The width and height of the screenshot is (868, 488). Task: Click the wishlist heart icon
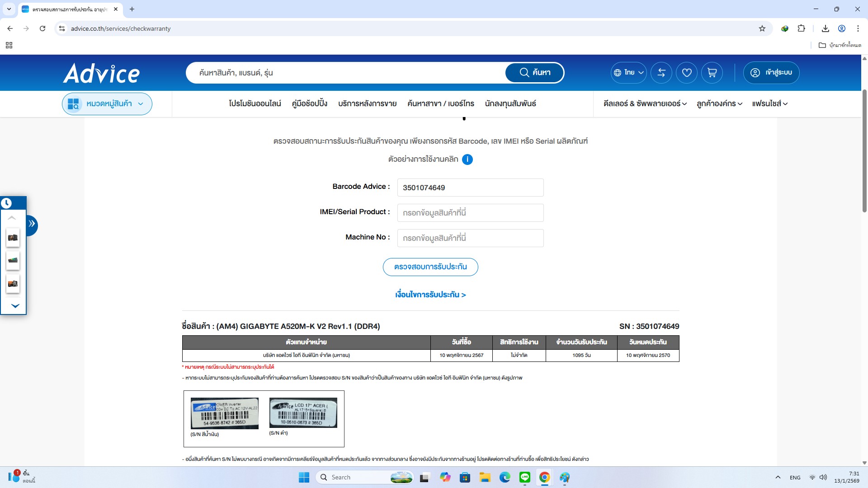tap(686, 73)
